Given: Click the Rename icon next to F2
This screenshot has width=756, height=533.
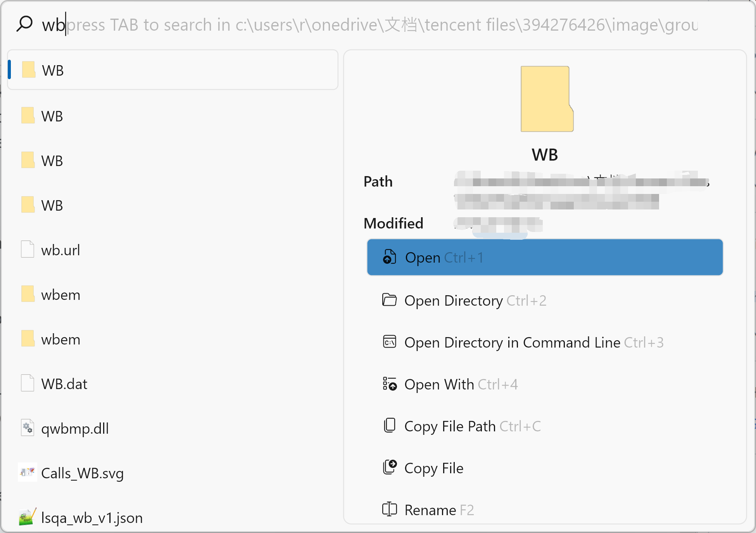Looking at the screenshot, I should (389, 510).
